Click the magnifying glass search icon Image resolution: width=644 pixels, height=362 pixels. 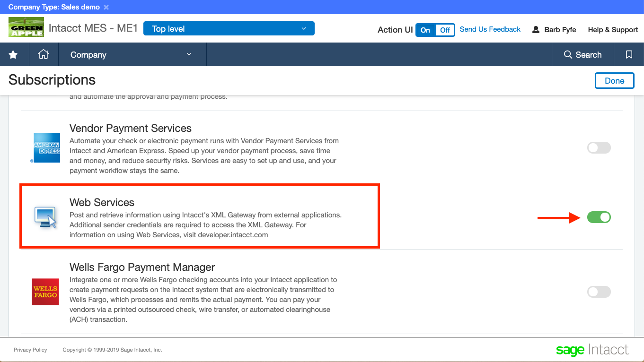pos(568,55)
